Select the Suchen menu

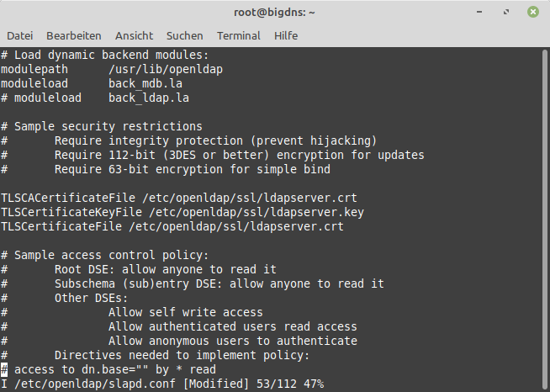184,36
